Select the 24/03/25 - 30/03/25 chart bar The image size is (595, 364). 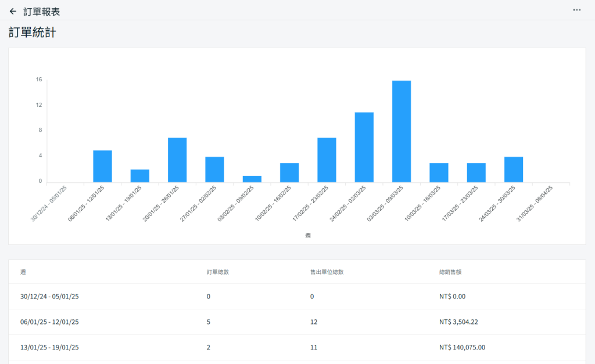[x=514, y=170]
